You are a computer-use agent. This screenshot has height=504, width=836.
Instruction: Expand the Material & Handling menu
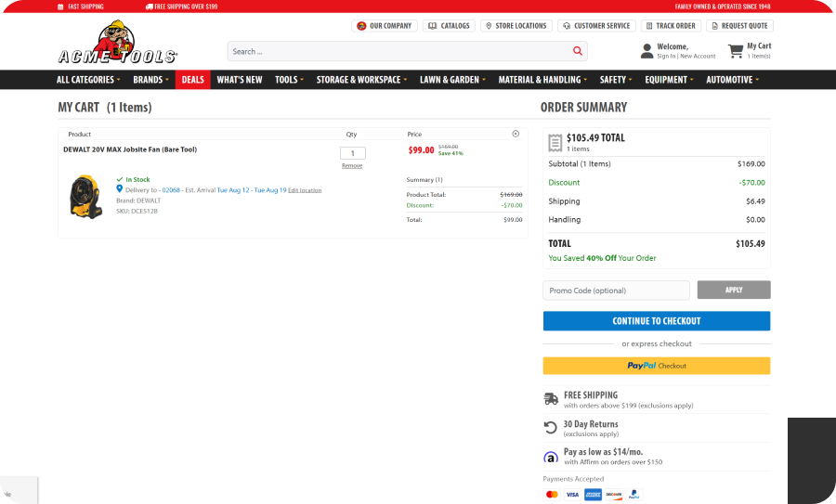pos(542,80)
